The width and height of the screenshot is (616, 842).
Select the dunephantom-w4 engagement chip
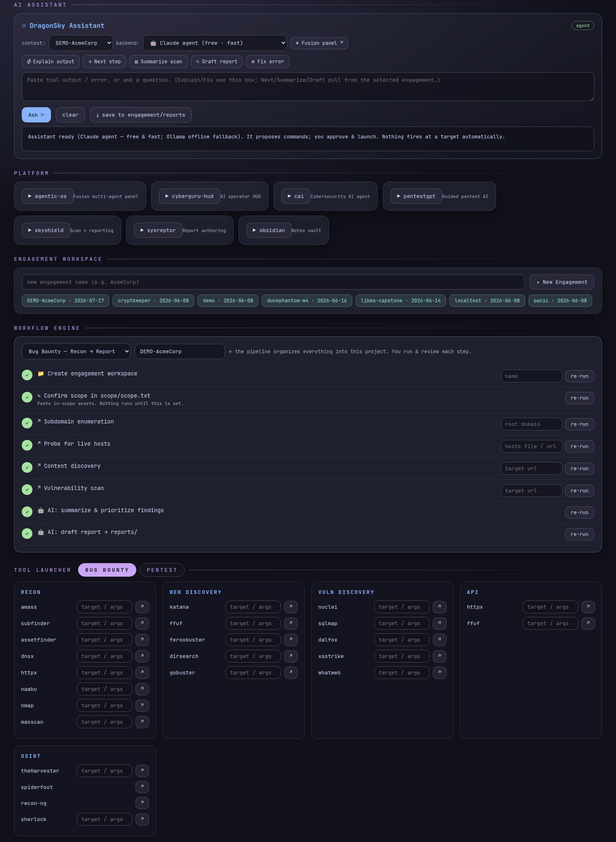(307, 301)
